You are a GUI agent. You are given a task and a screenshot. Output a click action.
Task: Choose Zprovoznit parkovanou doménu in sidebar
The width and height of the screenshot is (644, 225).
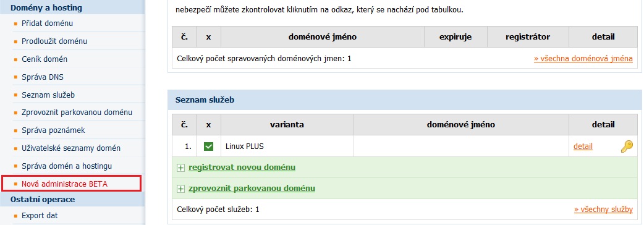77,112
